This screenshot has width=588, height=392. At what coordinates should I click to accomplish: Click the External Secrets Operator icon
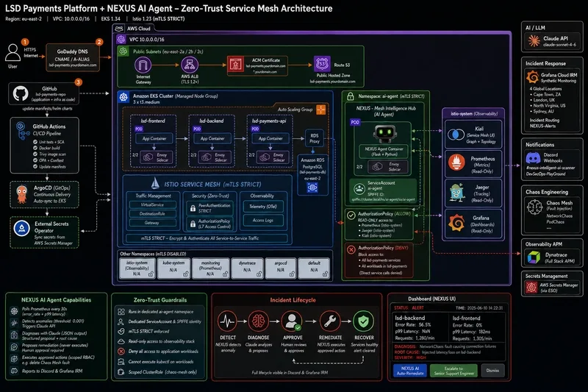[22, 228]
